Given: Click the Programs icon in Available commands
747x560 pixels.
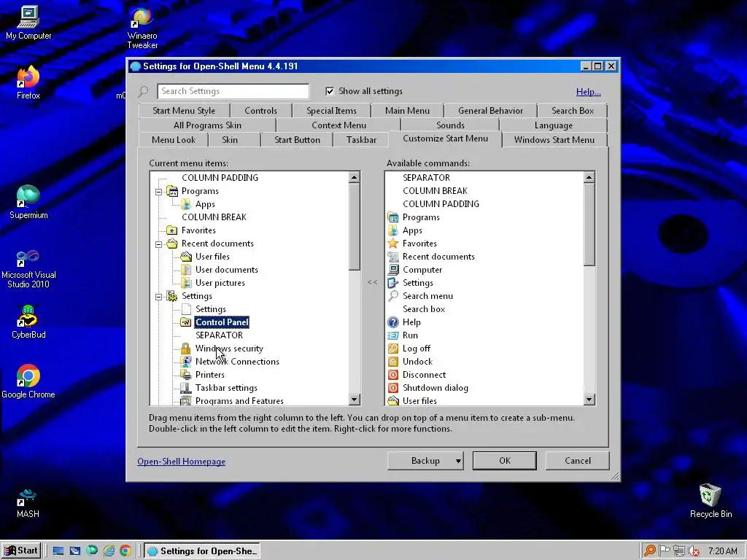Looking at the screenshot, I should pyautogui.click(x=393, y=217).
